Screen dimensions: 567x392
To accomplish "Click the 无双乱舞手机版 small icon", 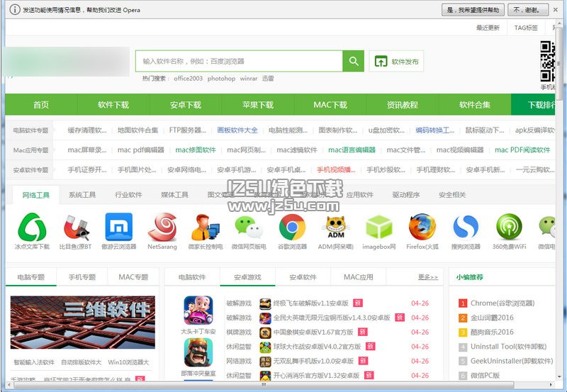I will coord(265,362).
